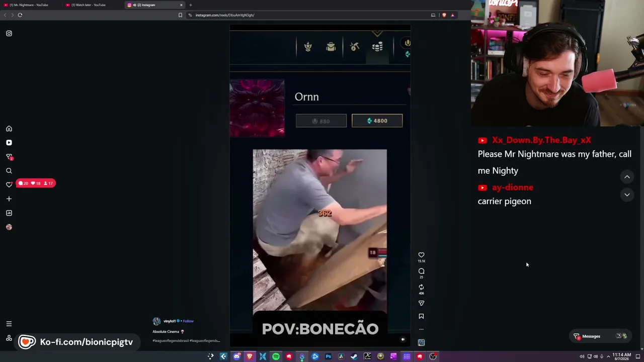The width and height of the screenshot is (644, 362).
Task: Open the apps icon below More menu
Action: (9, 338)
